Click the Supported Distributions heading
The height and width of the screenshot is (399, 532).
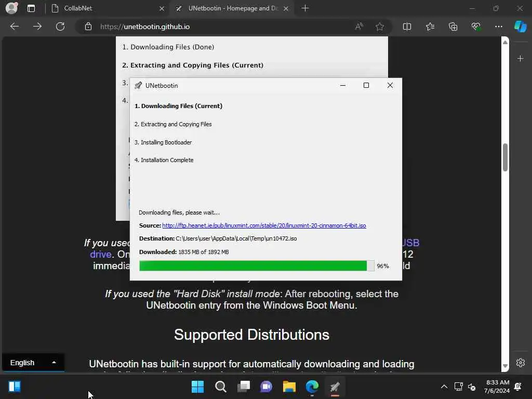click(x=252, y=335)
